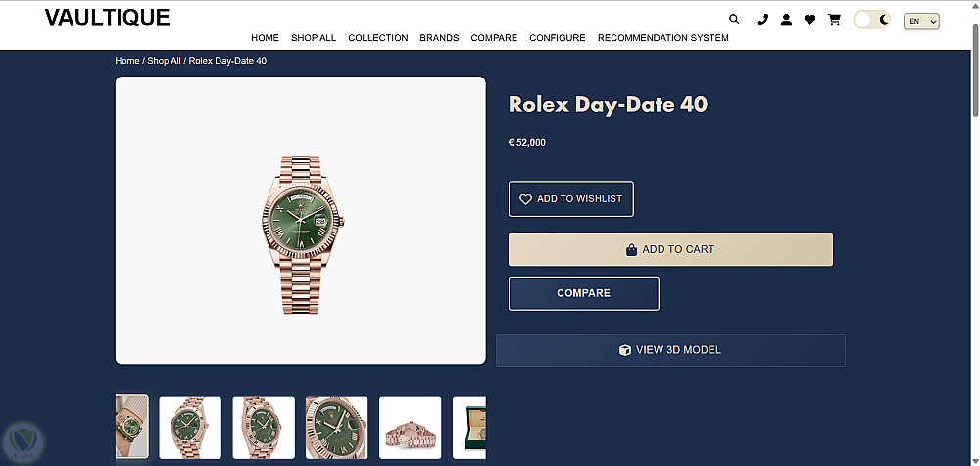This screenshot has width=980, height=466.
Task: Click ADD TO CART button
Action: (670, 249)
